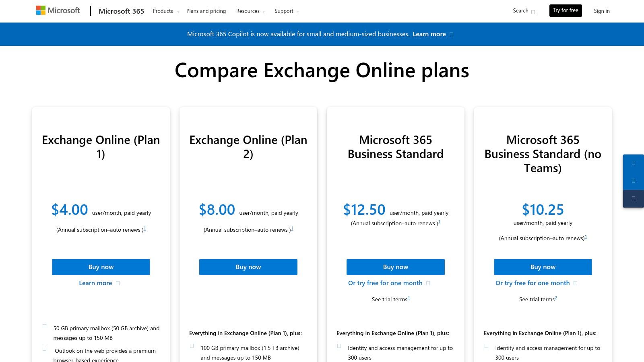The image size is (644, 362).
Task: Buy now for Exchange Online Plan 2
Action: pyautogui.click(x=248, y=267)
